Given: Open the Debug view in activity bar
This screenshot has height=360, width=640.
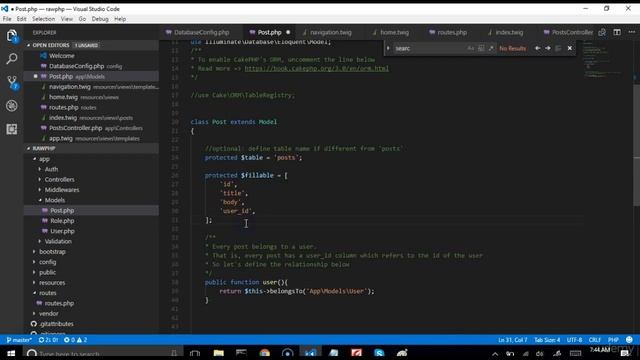Looking at the screenshot, I should tap(12, 106).
